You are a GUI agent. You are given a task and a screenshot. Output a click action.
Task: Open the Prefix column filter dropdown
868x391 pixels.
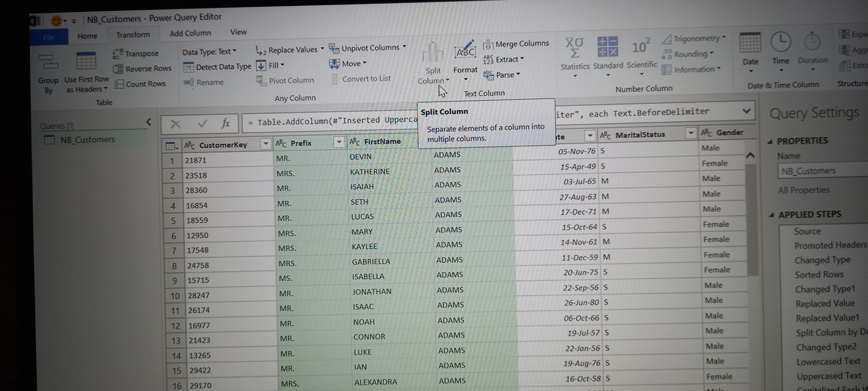click(x=339, y=142)
